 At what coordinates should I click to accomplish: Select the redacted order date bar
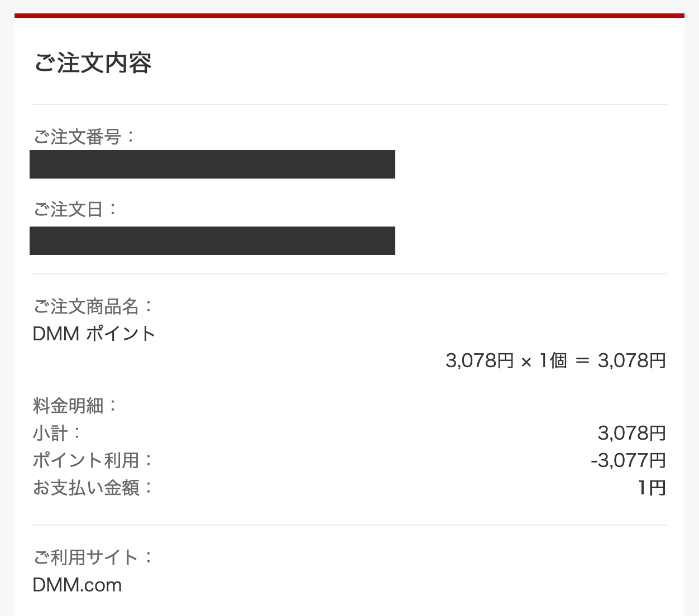[x=212, y=240]
